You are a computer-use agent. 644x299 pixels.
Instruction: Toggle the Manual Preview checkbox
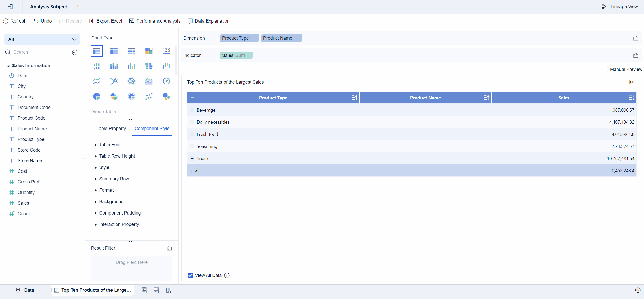[x=605, y=69]
